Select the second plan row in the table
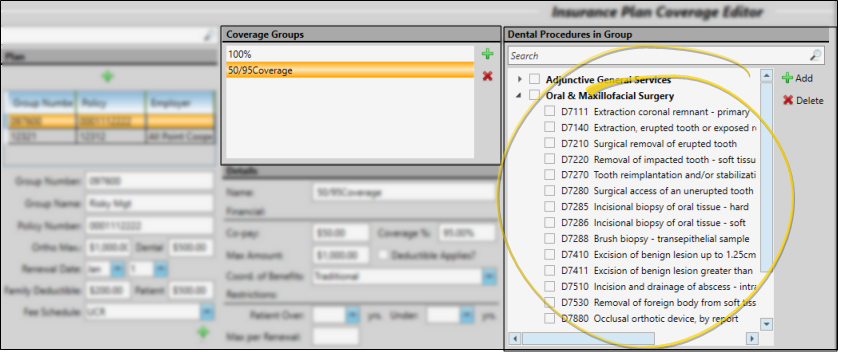849x363 pixels. [x=112, y=137]
